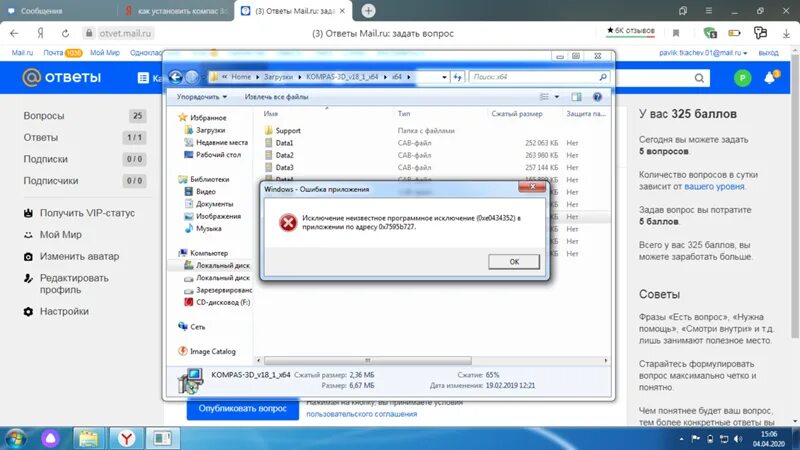
Task: Click Yandex Я home icon in browser toolbar
Action: click(40, 33)
